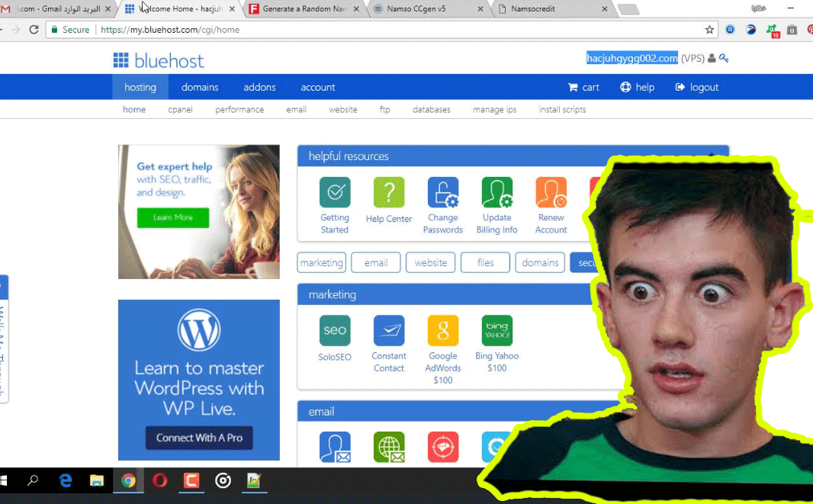Open the domains main menu
Image resolution: width=813 pixels, height=504 pixels.
(200, 87)
